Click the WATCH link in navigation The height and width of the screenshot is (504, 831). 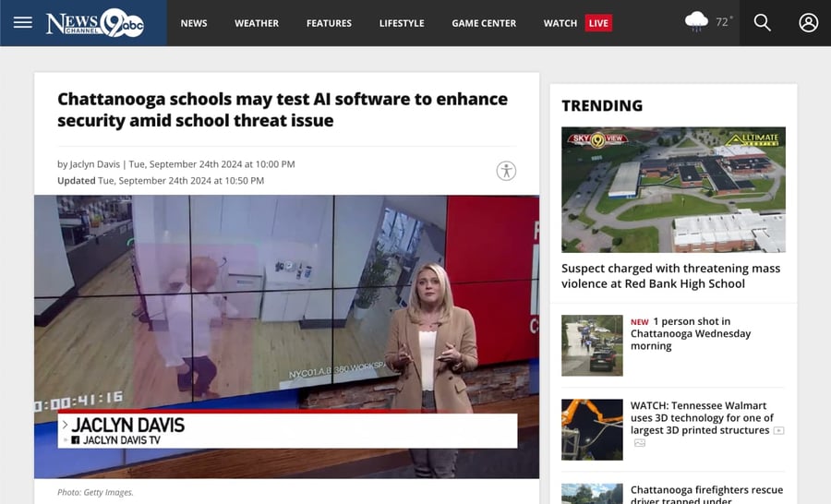[560, 23]
